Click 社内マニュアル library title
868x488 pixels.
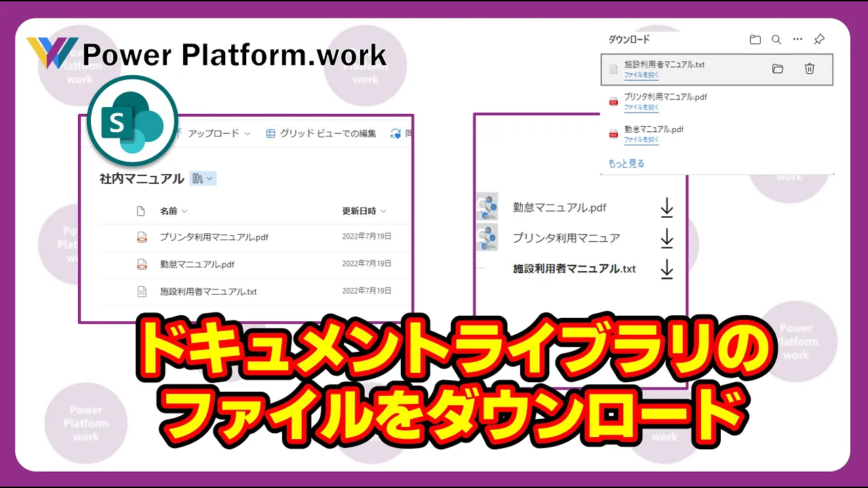tap(142, 179)
